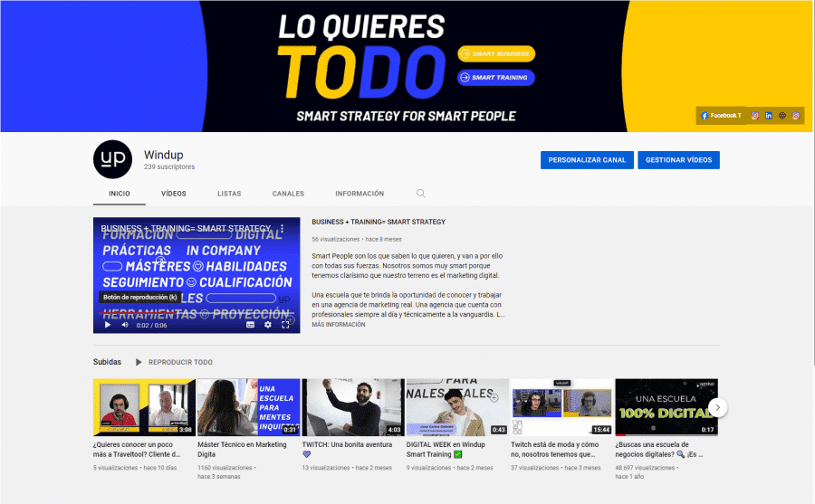This screenshot has height=504, width=815.
Task: Click the play icon beside Reproducir todo
Action: click(x=139, y=362)
